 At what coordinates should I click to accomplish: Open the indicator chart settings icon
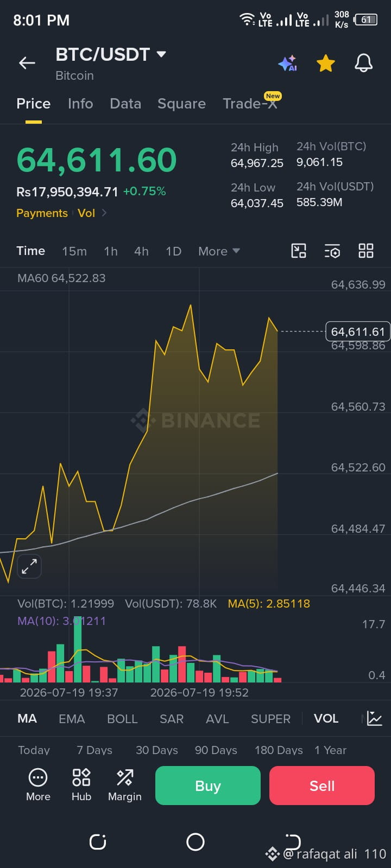pos(375,718)
